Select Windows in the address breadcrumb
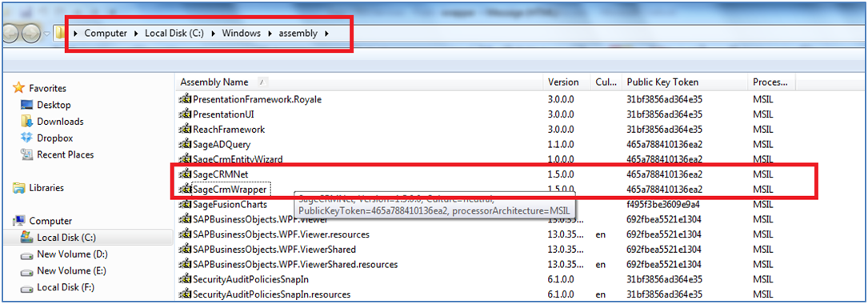This screenshot has height=304, width=868. pyautogui.click(x=242, y=34)
